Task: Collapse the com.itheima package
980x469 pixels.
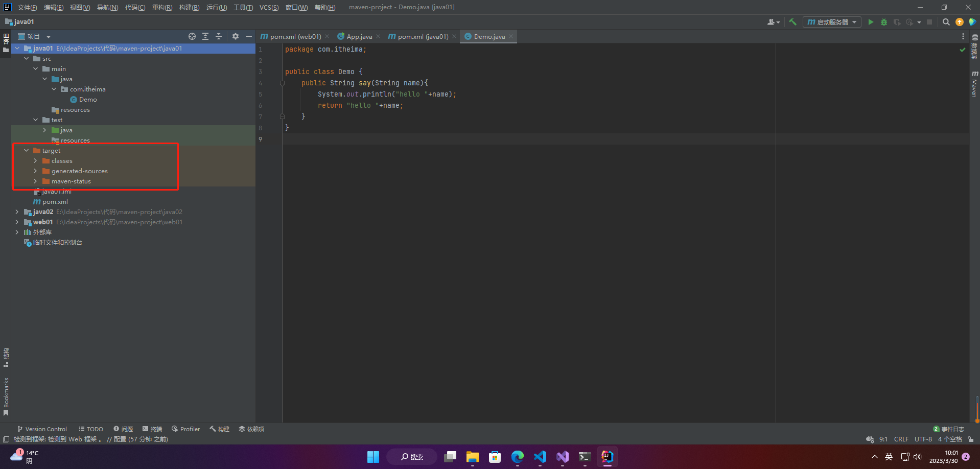Action: (x=54, y=89)
